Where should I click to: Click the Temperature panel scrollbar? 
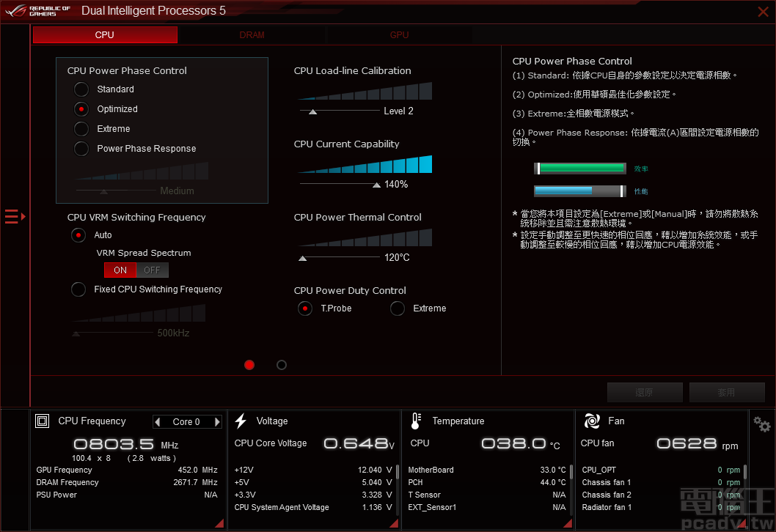point(571,472)
